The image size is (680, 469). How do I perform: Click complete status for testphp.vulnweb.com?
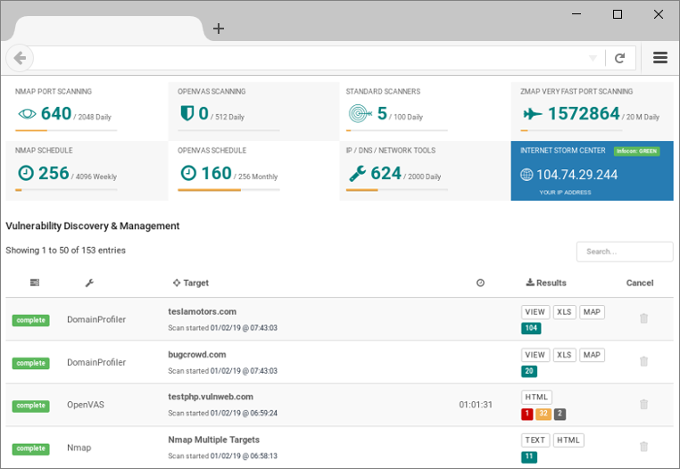click(x=31, y=406)
